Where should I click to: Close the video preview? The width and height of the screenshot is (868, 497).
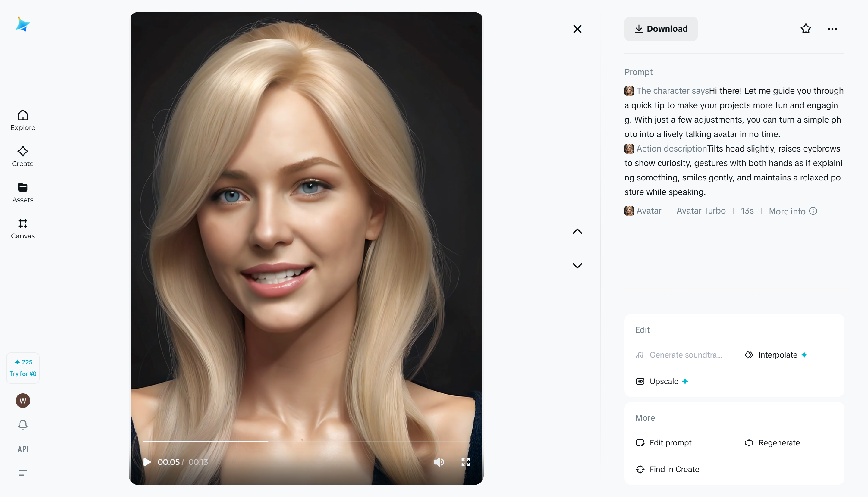[577, 29]
